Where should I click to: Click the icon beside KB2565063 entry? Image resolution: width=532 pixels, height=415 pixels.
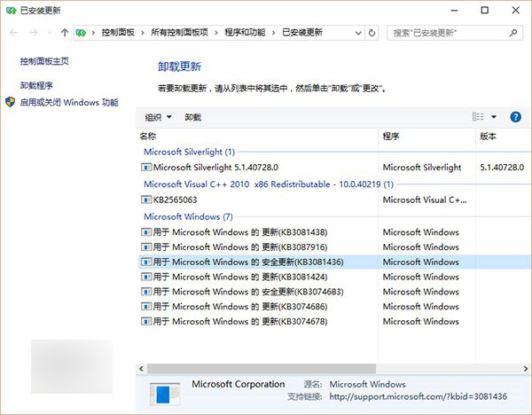tap(146, 200)
